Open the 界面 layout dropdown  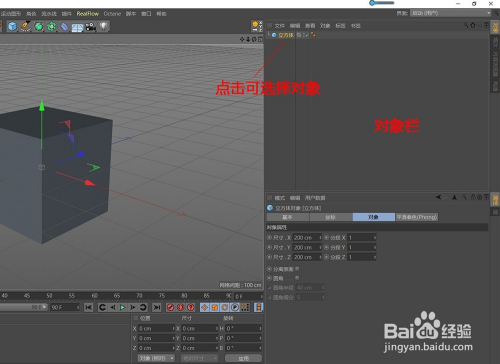(x=450, y=13)
